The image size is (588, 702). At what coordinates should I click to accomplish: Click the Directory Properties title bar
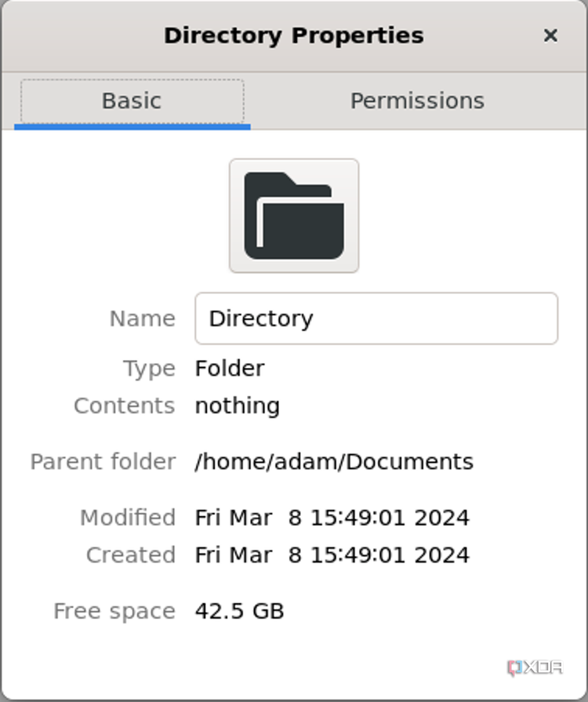pos(293,35)
